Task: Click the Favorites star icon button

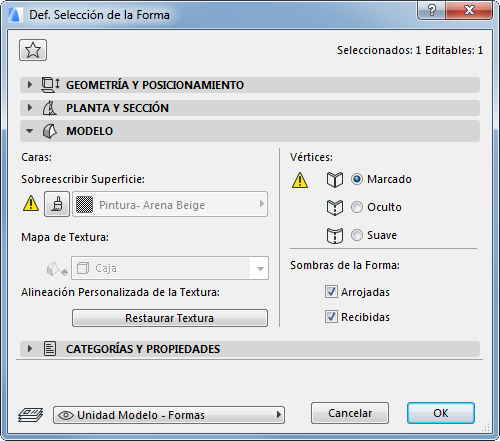Action: (x=33, y=50)
